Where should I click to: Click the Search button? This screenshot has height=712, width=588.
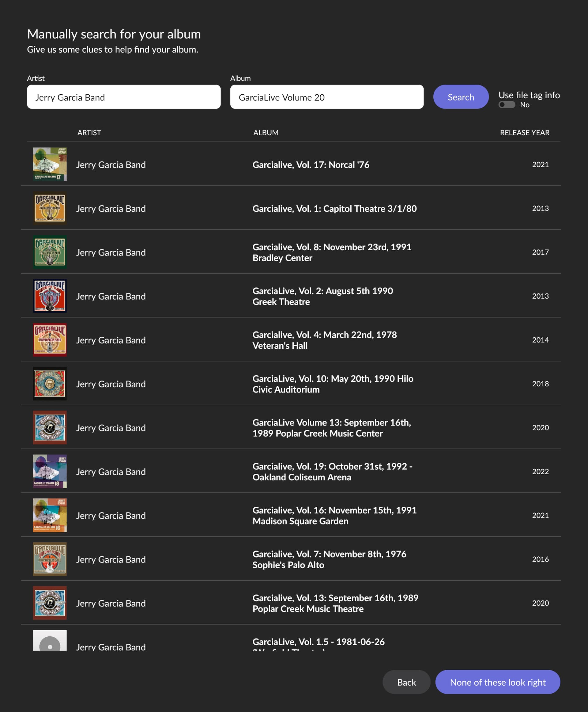tap(461, 97)
